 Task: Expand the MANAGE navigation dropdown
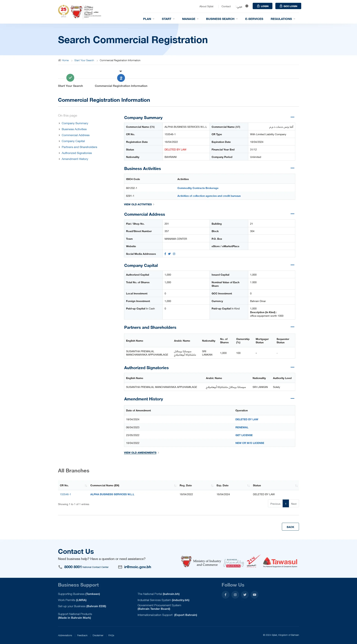pyautogui.click(x=189, y=19)
